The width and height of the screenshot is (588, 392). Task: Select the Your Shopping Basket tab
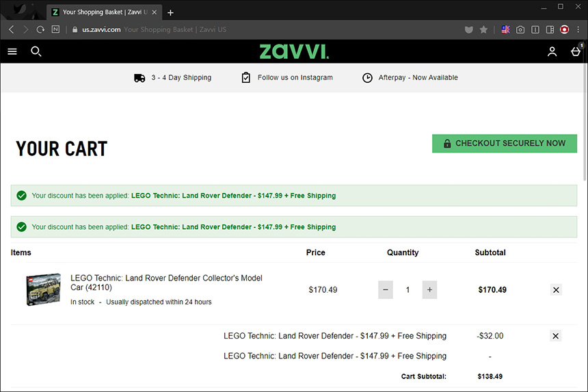click(x=105, y=12)
